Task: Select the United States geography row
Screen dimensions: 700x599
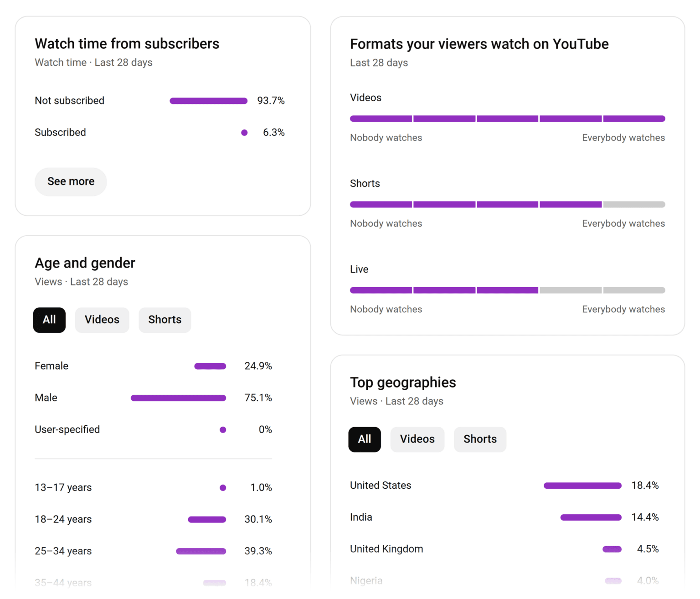Action: tap(380, 485)
